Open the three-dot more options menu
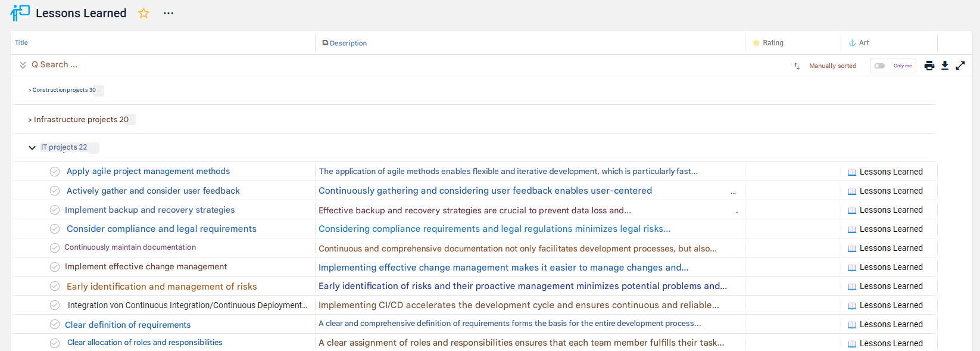This screenshot has width=980, height=351. [168, 13]
